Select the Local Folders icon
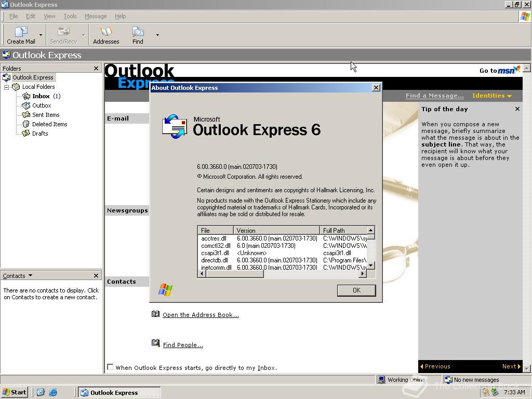The width and height of the screenshot is (532, 399). point(16,87)
